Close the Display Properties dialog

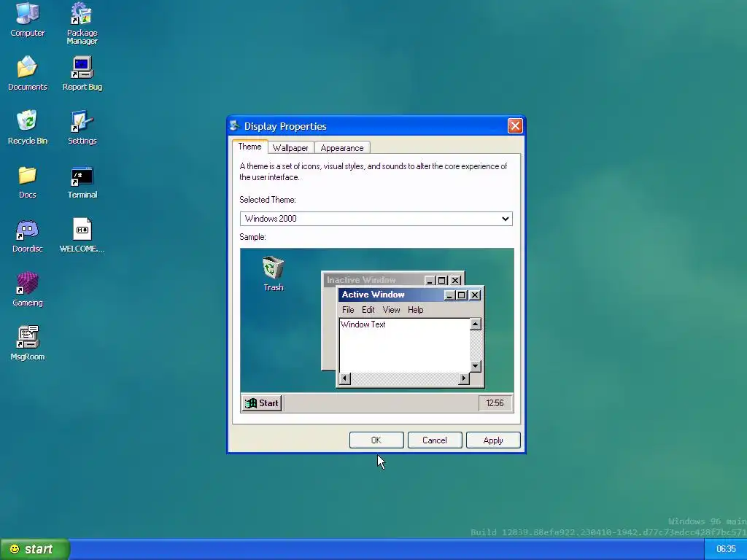[515, 125]
